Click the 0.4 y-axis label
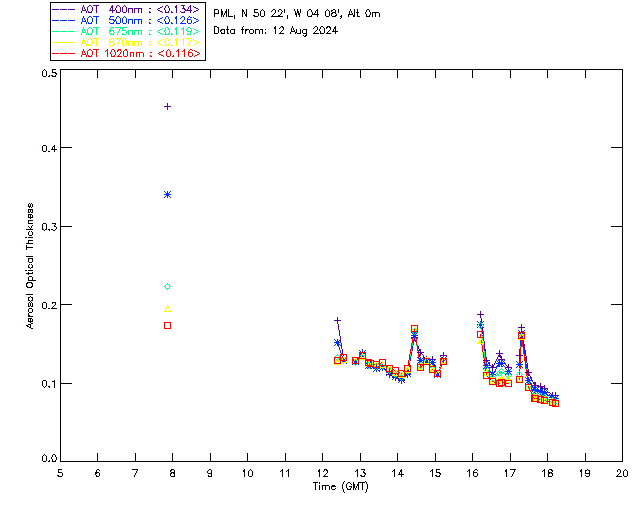 [x=49, y=148]
